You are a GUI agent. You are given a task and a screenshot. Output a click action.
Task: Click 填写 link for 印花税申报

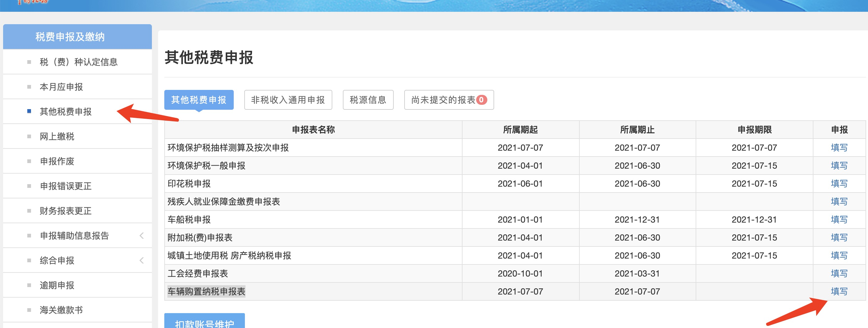click(x=839, y=184)
